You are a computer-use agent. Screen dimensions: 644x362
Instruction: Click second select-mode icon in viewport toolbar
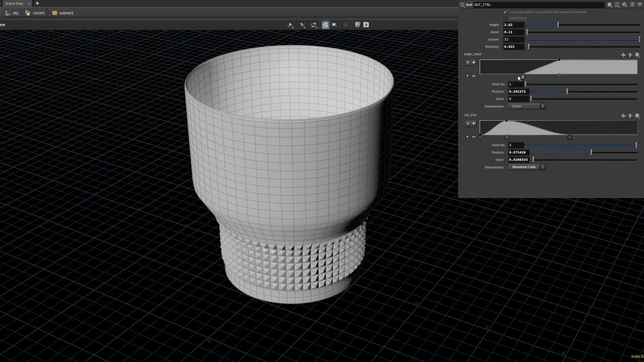[303, 25]
